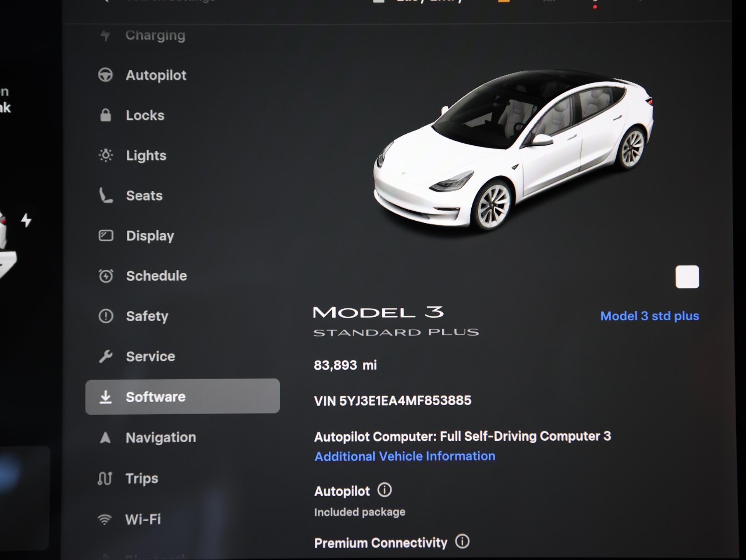Show Premium Connectivity info icon
746x560 pixels.
coord(462,541)
